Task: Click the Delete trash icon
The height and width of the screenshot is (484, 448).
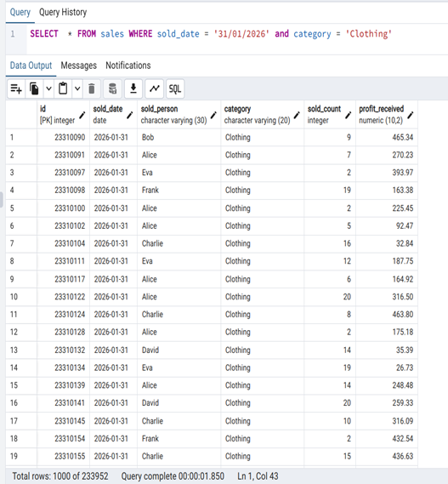Action: pyautogui.click(x=92, y=89)
